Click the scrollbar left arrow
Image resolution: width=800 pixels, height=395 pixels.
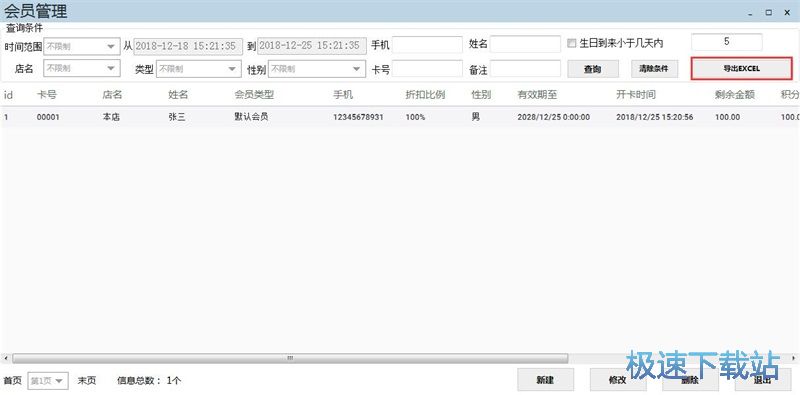point(5,358)
